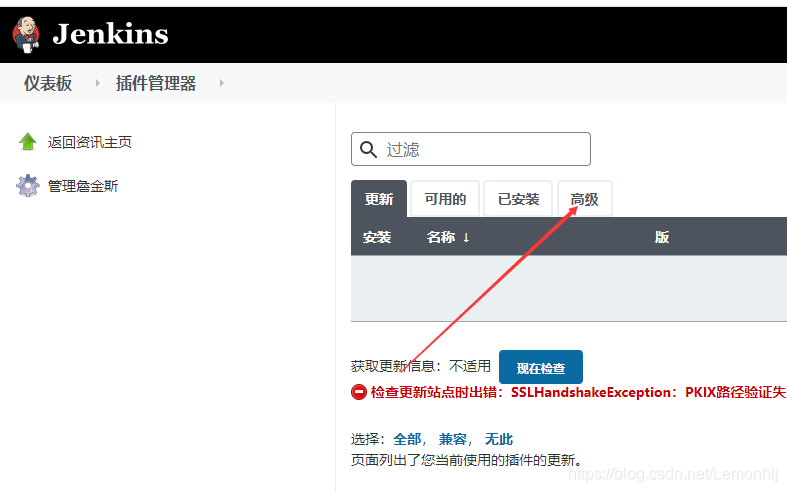787x492 pixels.
Task: Click the red error stop icon
Action: point(359,392)
